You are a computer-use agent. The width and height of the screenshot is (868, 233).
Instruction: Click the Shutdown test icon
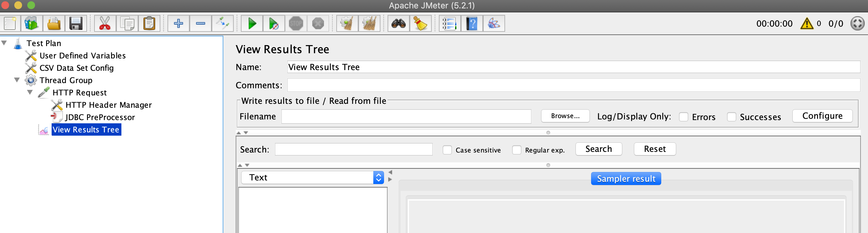318,24
